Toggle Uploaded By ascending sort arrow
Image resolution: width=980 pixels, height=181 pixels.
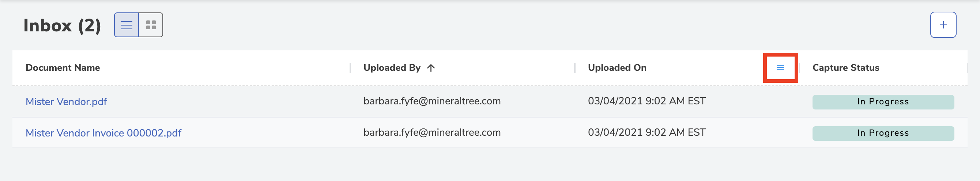coord(431,68)
